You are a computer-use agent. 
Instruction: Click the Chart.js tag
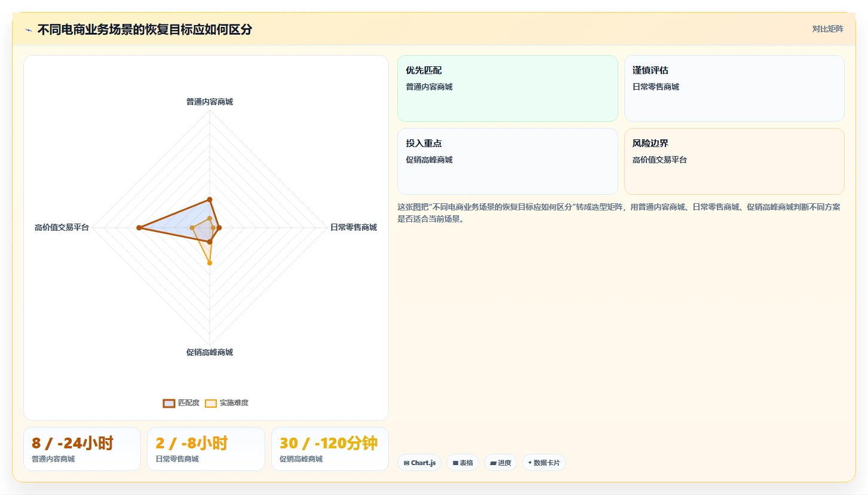tap(419, 463)
